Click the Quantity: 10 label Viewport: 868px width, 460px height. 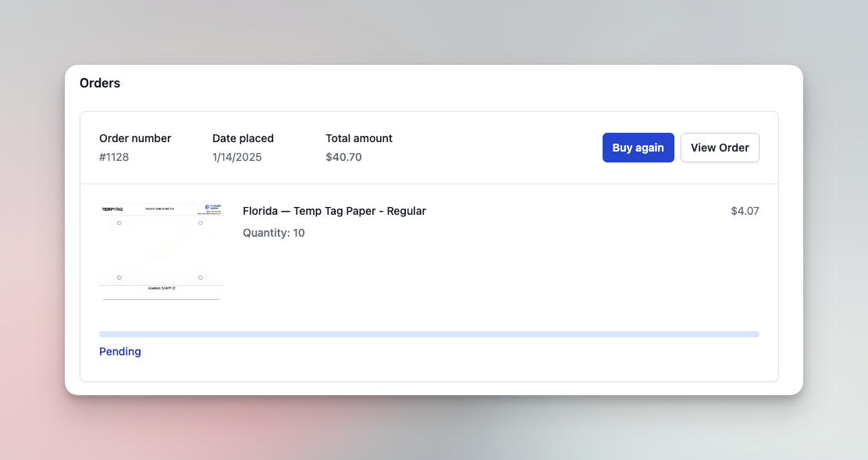tap(273, 232)
